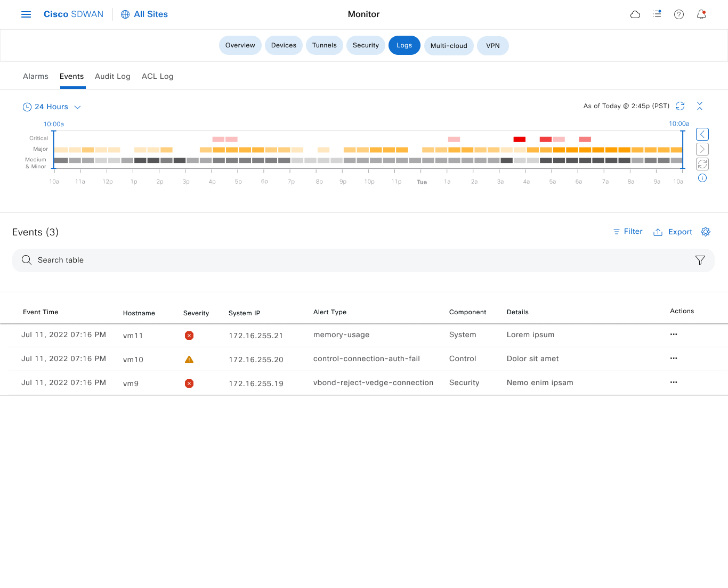Switch to the Devices tab
This screenshot has height=588, width=728.
(x=284, y=46)
